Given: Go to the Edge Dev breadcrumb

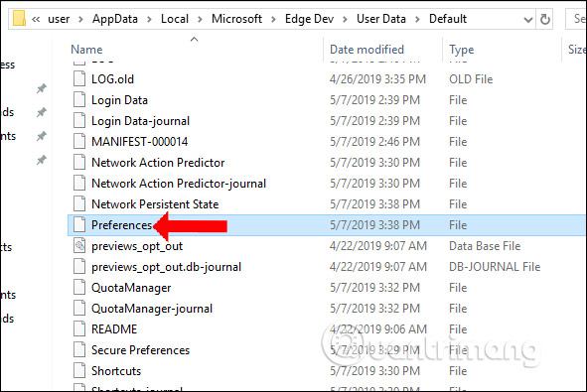Looking at the screenshot, I should [309, 19].
